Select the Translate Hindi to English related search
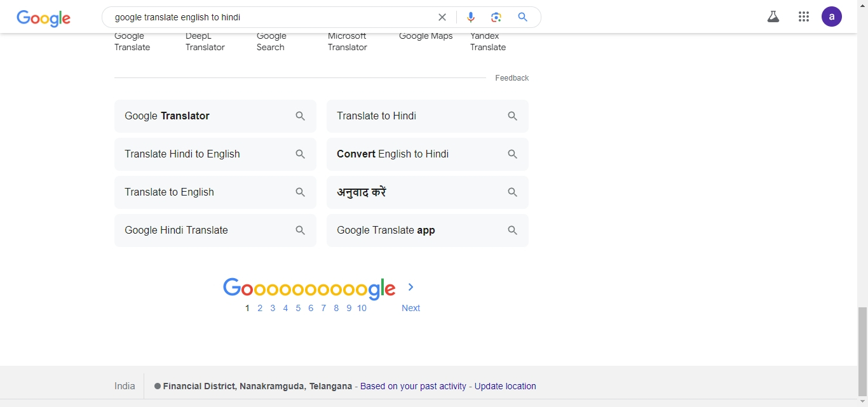Image resolution: width=868 pixels, height=407 pixels. 215,154
